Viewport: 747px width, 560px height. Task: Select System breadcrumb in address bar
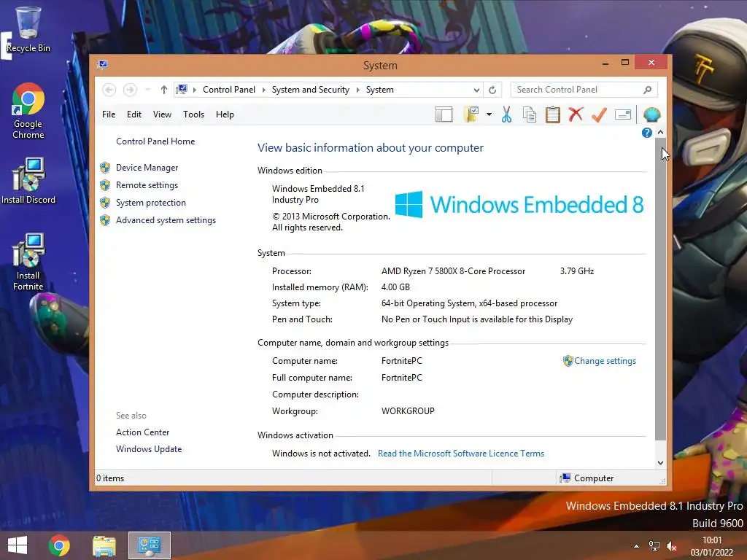(379, 90)
